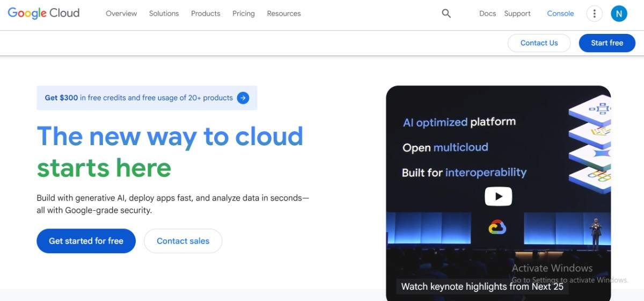Play the keynote video
Viewport: 644px width, 301px height.
(499, 196)
